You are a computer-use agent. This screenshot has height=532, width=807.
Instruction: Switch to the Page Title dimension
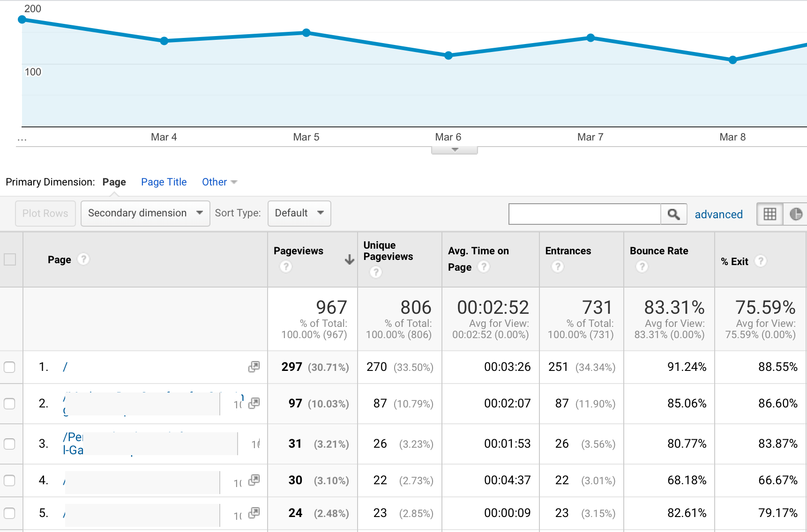(164, 182)
